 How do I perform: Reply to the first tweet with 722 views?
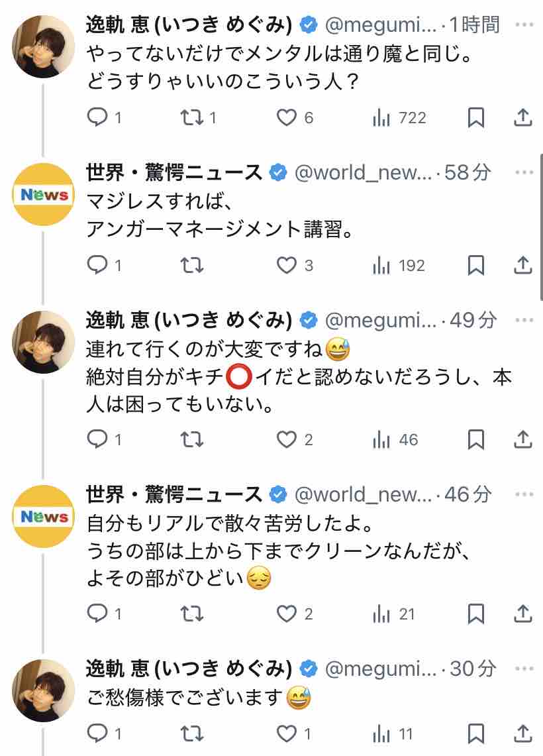[x=98, y=118]
